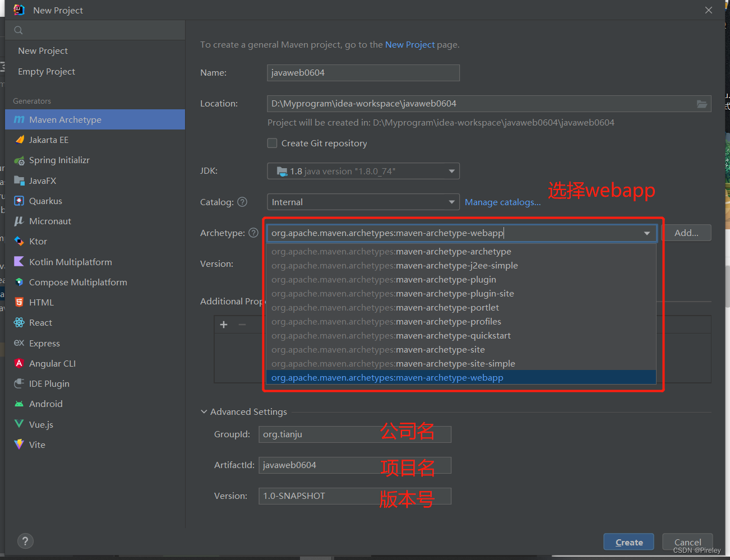The width and height of the screenshot is (730, 560).
Task: Click the Cancel button
Action: pyautogui.click(x=687, y=542)
